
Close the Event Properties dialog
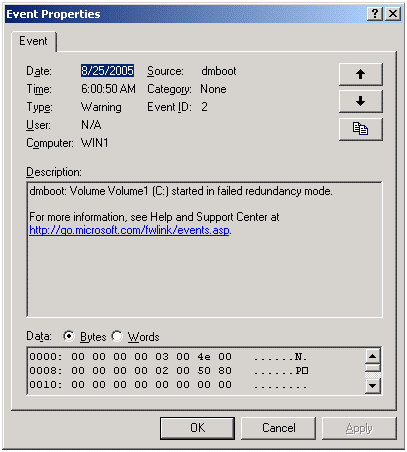[393, 14]
